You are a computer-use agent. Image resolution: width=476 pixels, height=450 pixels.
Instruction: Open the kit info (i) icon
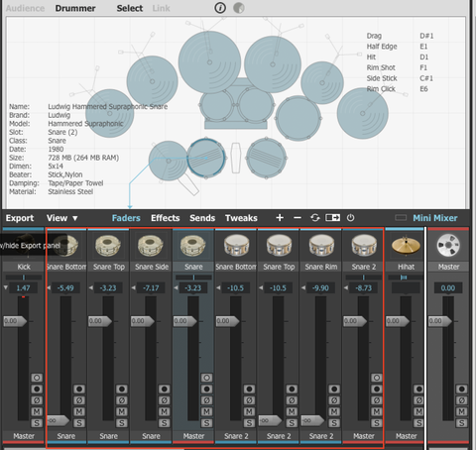click(x=220, y=8)
